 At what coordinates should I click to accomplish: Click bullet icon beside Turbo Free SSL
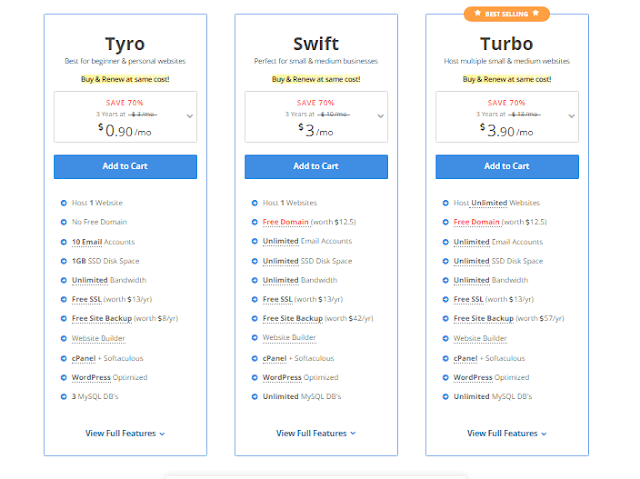click(446, 299)
